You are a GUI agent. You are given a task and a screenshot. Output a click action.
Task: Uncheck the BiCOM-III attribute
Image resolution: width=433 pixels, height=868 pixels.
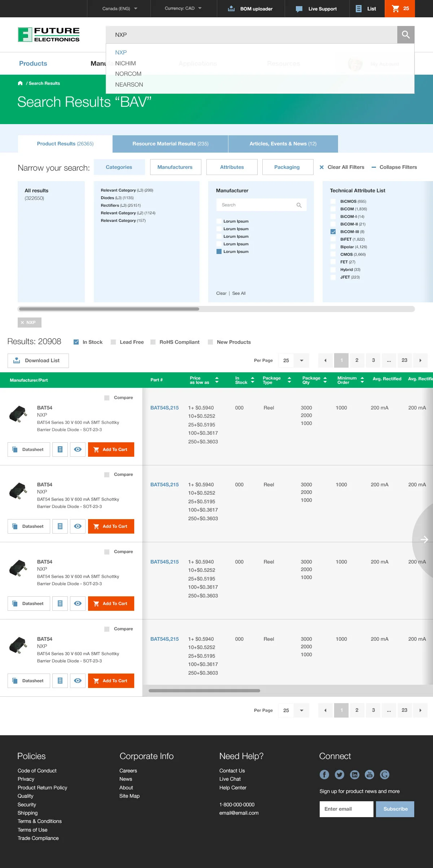click(333, 232)
